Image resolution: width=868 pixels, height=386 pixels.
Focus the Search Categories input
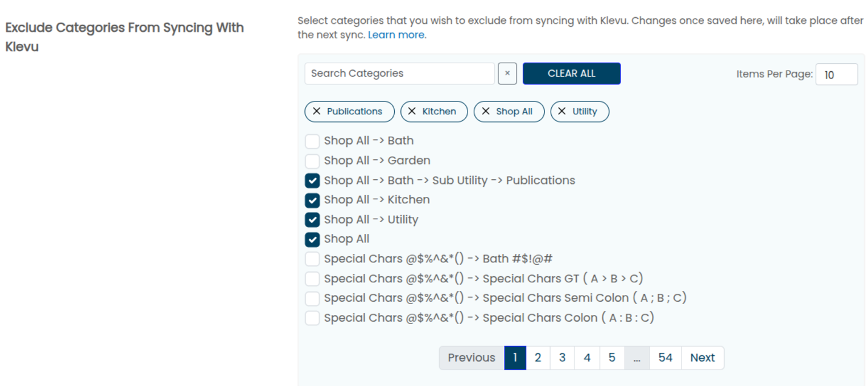pos(400,73)
